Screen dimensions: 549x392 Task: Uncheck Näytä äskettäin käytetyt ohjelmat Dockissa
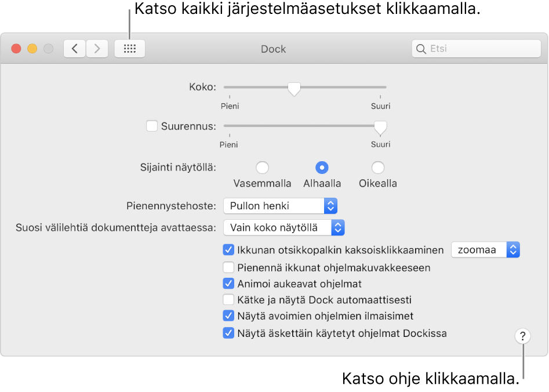pyautogui.click(x=228, y=333)
